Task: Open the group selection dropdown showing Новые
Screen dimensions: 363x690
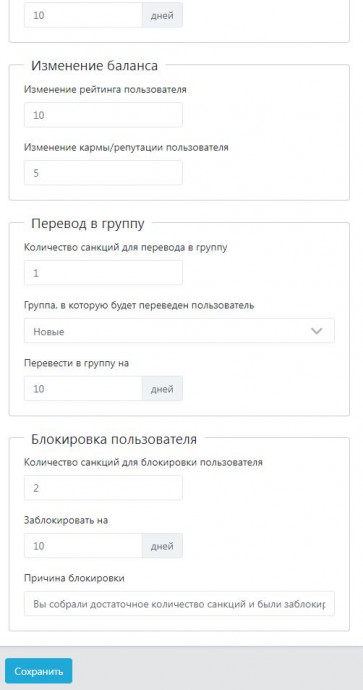Action: pyautogui.click(x=179, y=331)
